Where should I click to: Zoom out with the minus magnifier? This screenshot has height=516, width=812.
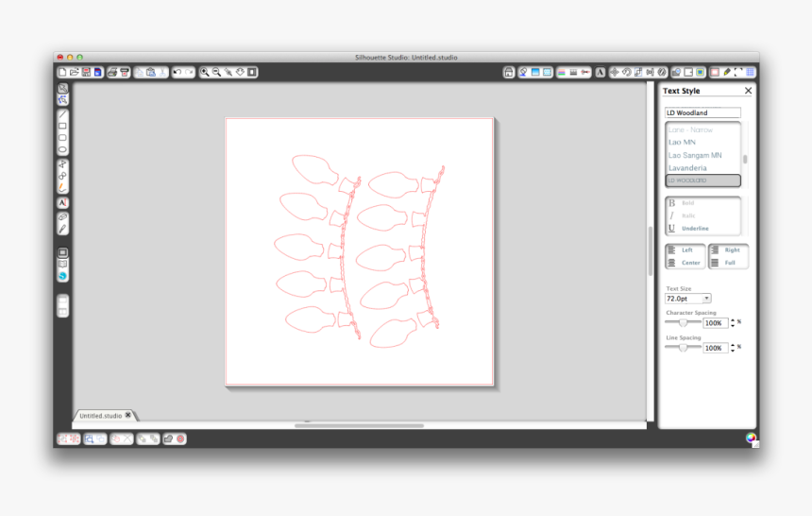coord(216,72)
